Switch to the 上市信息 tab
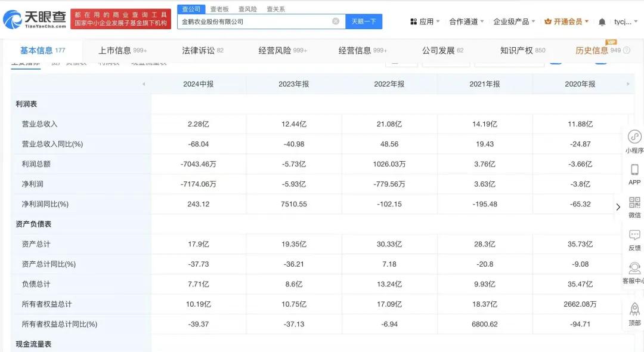 (122, 51)
